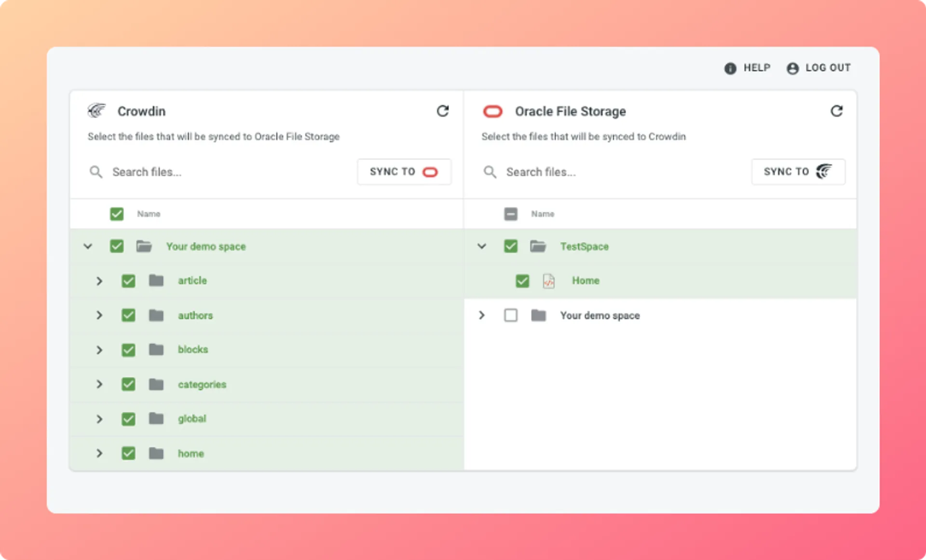This screenshot has width=926, height=560.
Task: Expand the article folder
Action: coord(99,280)
